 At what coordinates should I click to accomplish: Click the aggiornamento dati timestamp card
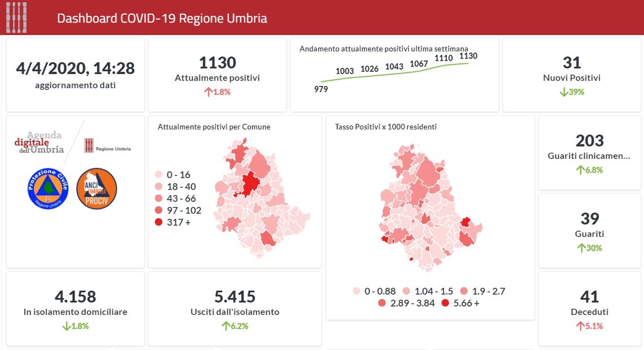pos(75,75)
